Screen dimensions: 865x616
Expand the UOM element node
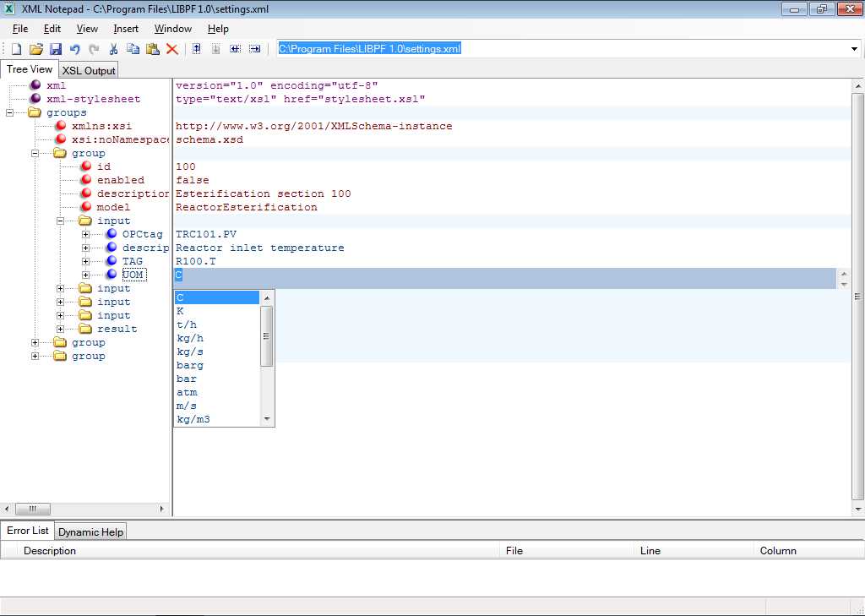(x=84, y=275)
